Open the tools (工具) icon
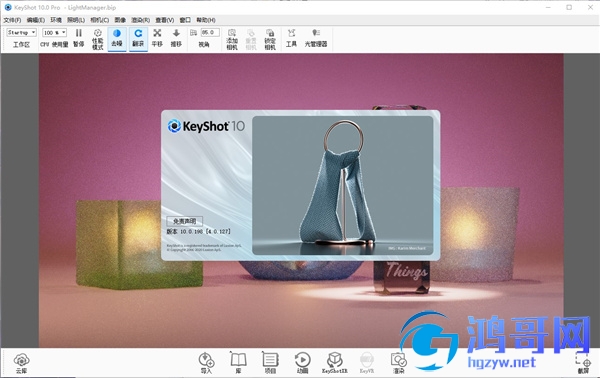 [x=291, y=38]
